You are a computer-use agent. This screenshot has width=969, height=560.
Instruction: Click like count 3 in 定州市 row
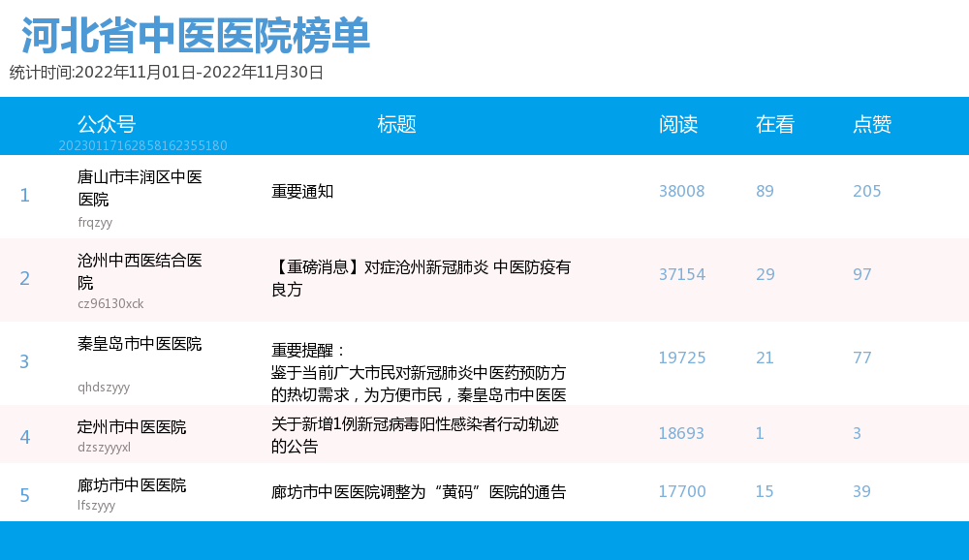(x=858, y=433)
